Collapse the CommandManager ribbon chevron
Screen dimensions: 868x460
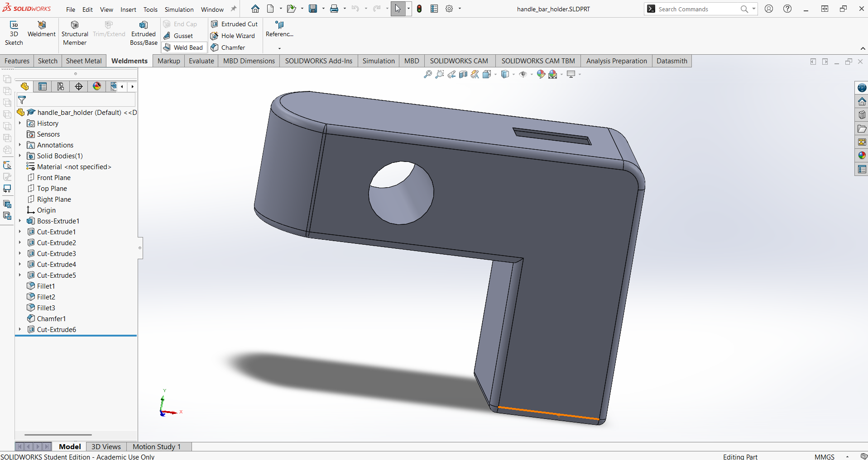[863, 48]
